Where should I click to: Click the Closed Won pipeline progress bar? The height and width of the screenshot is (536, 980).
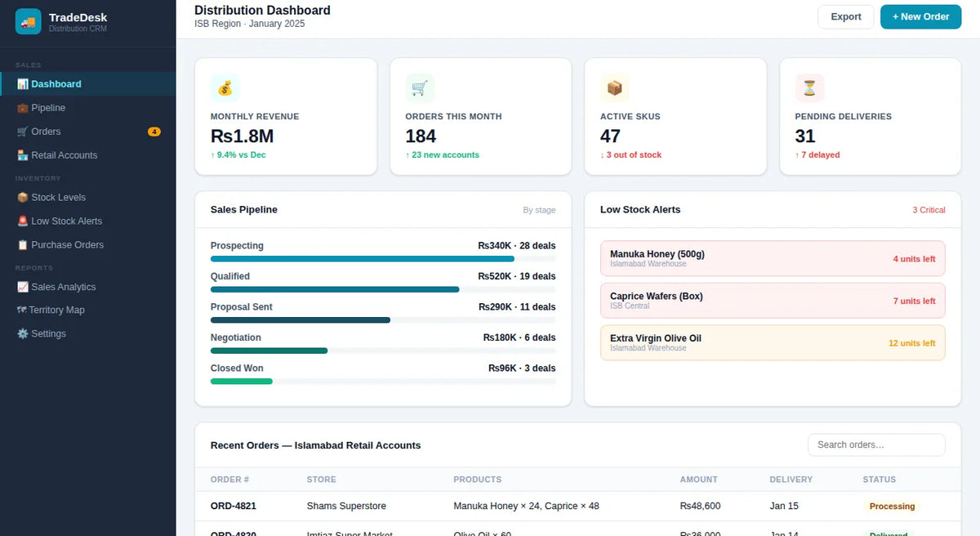click(383, 382)
